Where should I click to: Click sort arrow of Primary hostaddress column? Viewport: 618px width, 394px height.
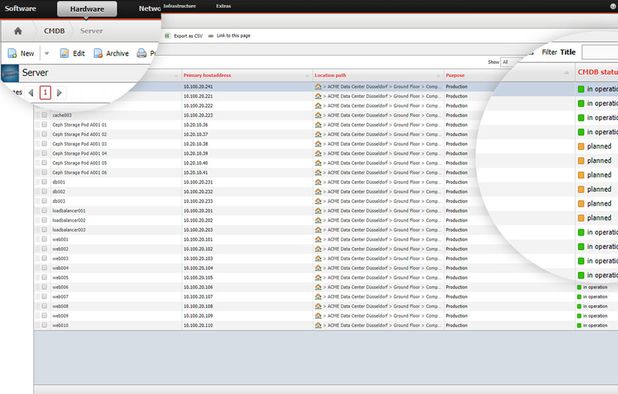[x=307, y=76]
